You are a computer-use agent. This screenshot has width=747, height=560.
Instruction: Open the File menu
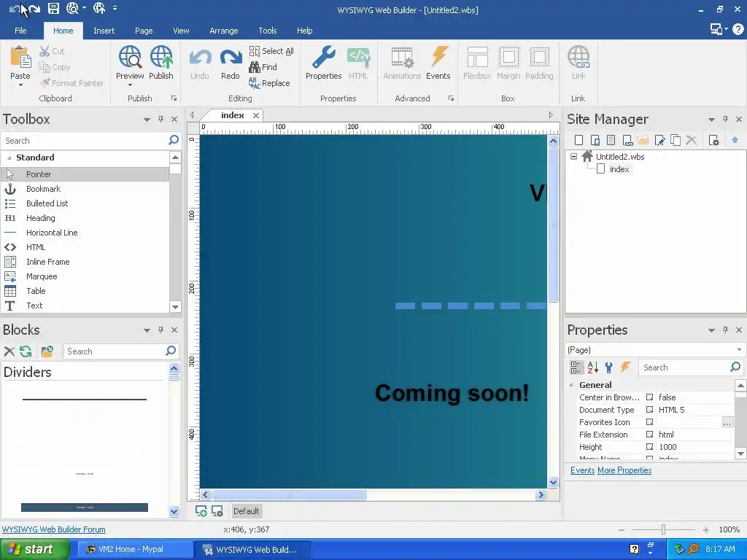click(20, 31)
